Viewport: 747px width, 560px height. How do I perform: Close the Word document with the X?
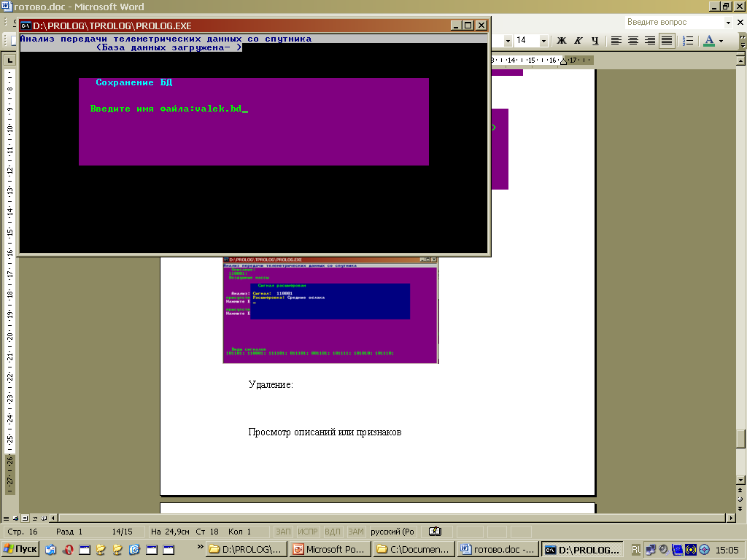pos(741,22)
